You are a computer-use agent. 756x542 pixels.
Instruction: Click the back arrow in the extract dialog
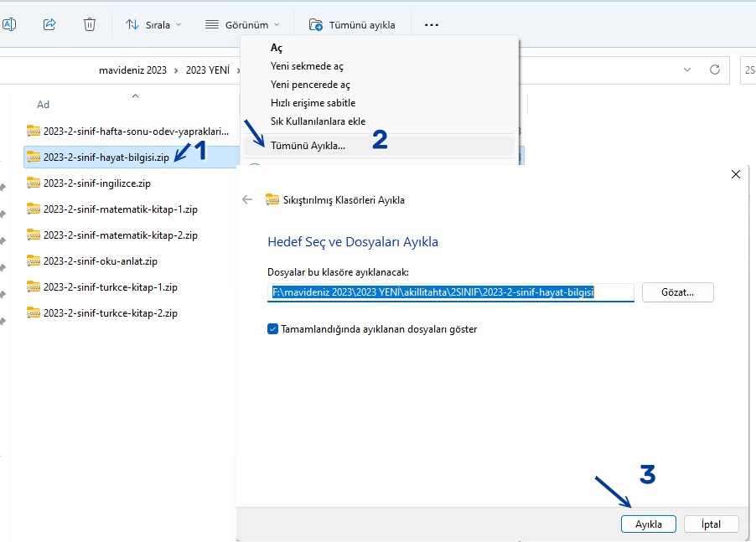coord(247,199)
